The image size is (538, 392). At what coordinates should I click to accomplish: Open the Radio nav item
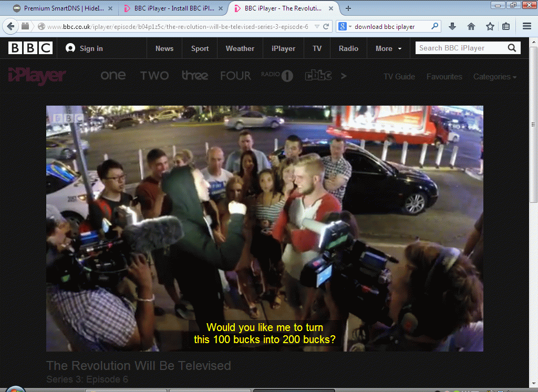tap(348, 48)
